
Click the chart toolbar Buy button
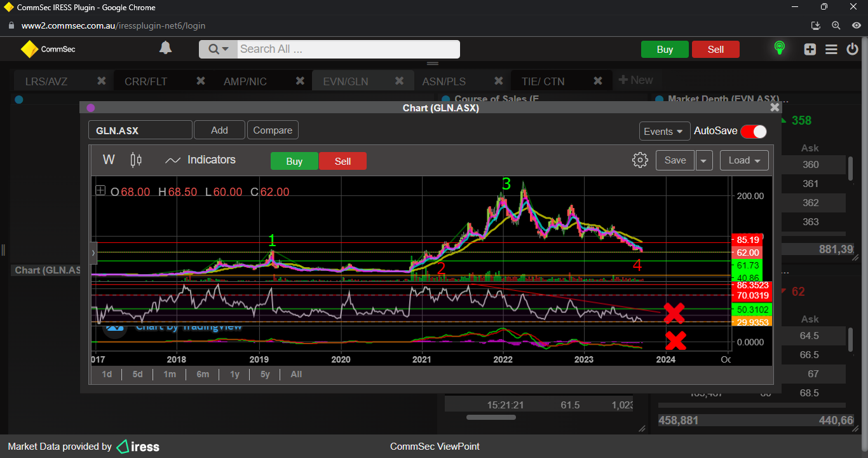click(x=294, y=161)
